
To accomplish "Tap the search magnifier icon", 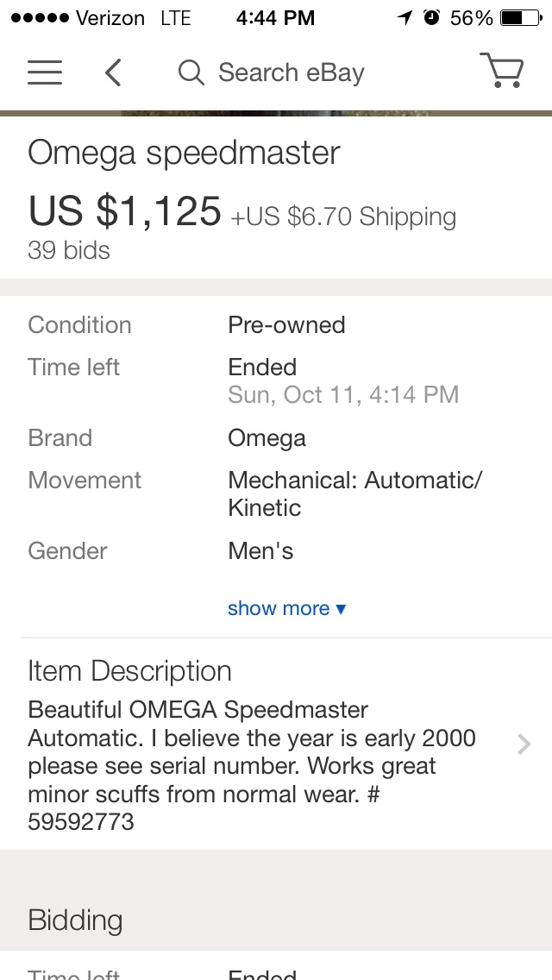I will tap(191, 72).
